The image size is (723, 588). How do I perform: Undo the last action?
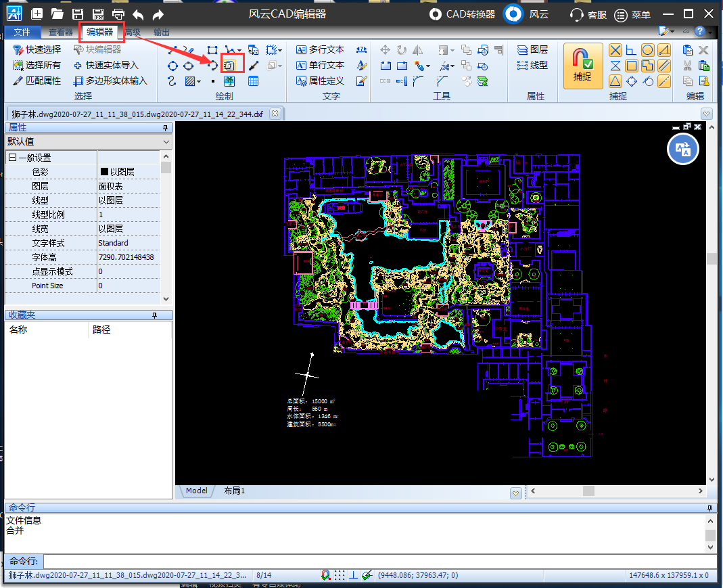[138, 15]
